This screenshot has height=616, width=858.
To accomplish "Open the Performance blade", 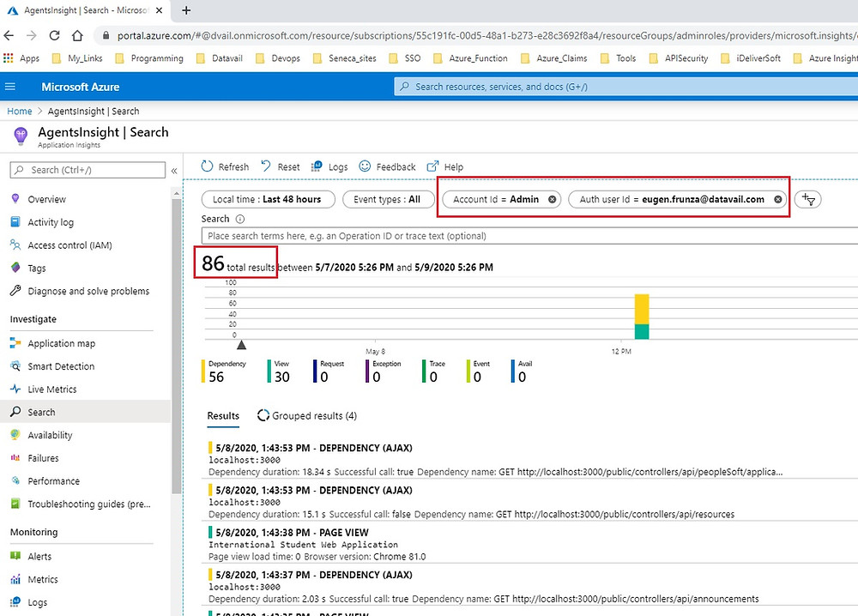I will (53, 481).
